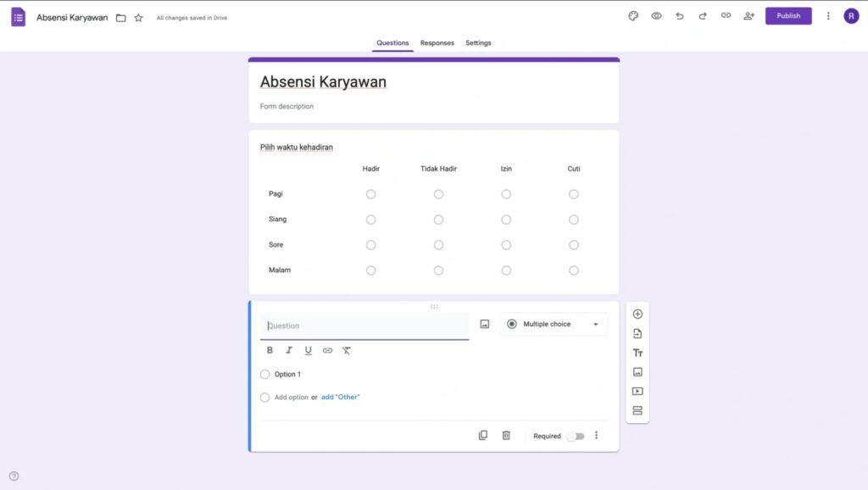The width and height of the screenshot is (868, 490).
Task: Add a new question with the plus icon
Action: [x=637, y=314]
